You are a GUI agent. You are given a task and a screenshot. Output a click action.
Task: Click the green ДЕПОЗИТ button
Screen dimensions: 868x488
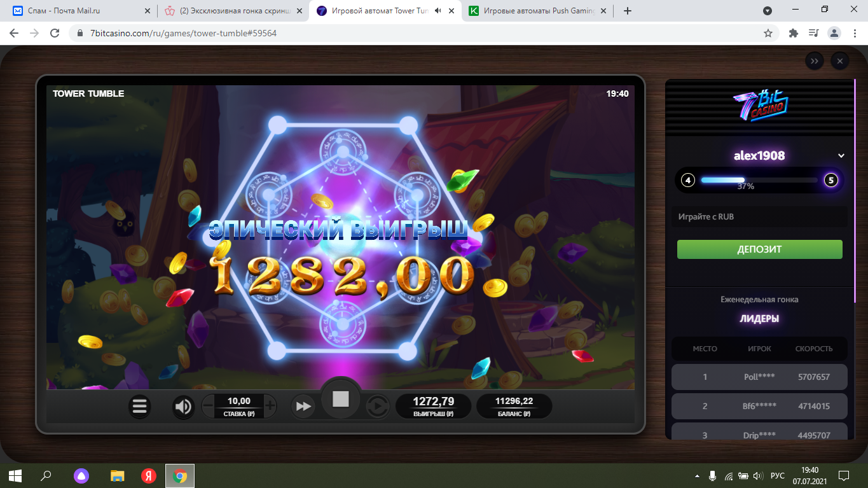(x=759, y=249)
